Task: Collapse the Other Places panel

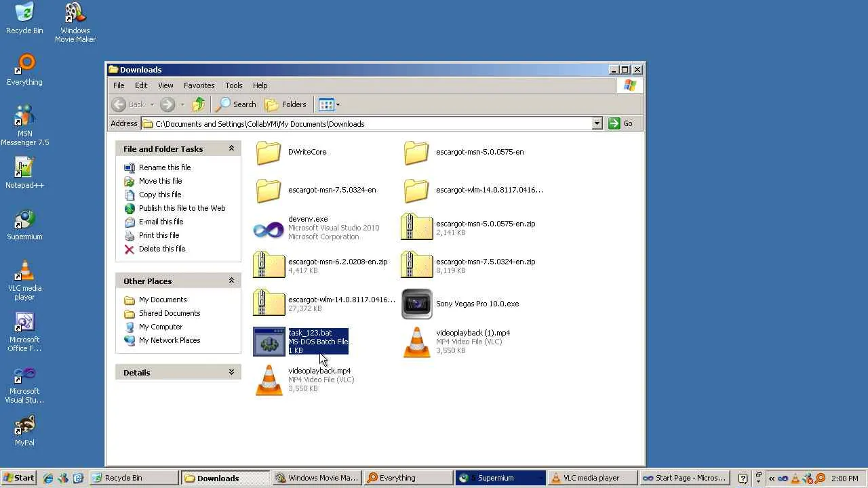Action: pyautogui.click(x=231, y=281)
